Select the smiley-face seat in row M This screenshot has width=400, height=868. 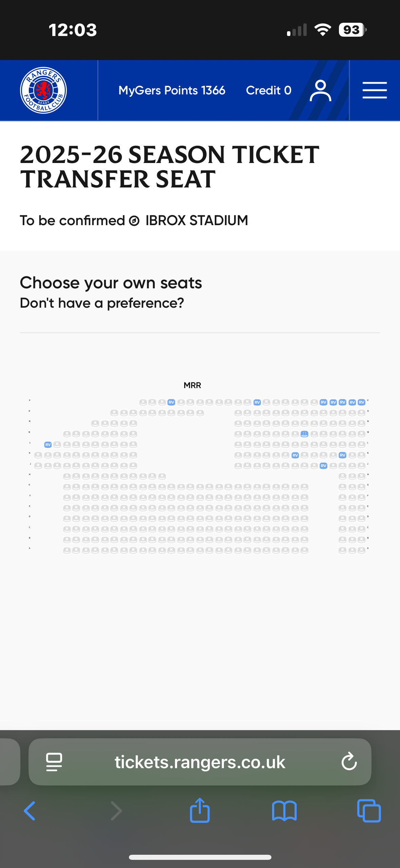click(x=304, y=434)
